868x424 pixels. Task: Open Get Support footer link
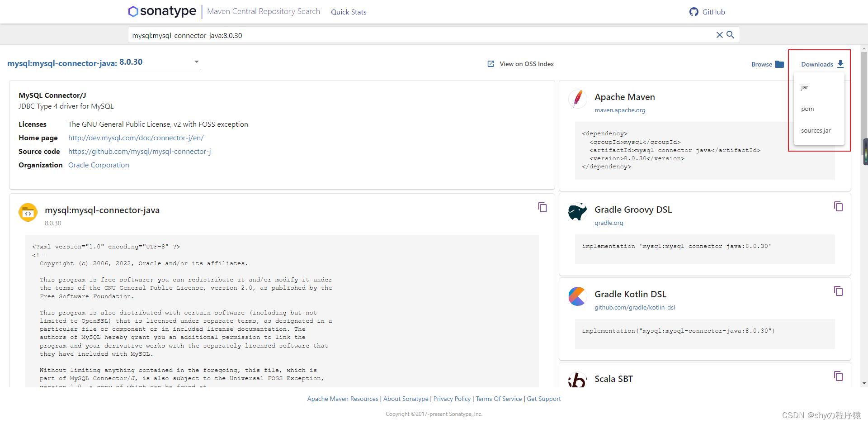(543, 399)
